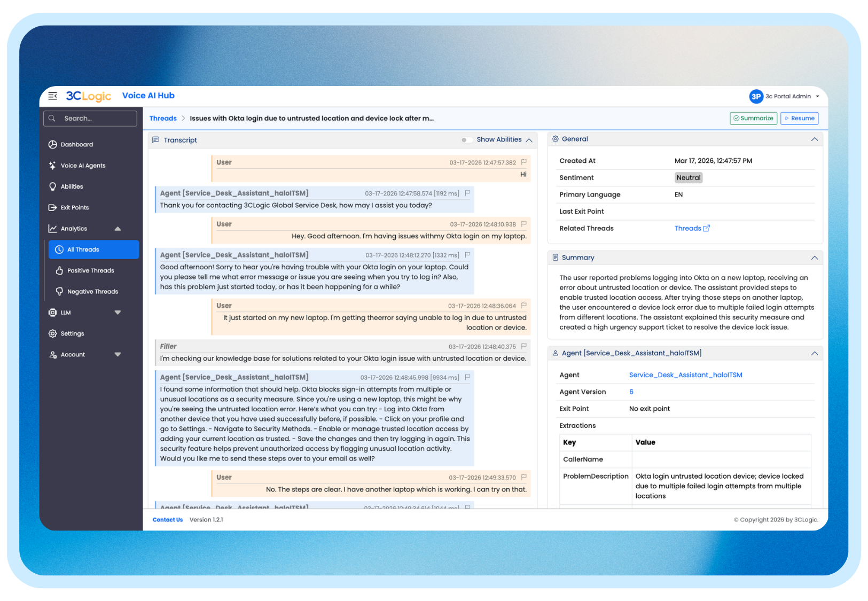Click the Exit Points icon in sidebar

[x=52, y=207]
